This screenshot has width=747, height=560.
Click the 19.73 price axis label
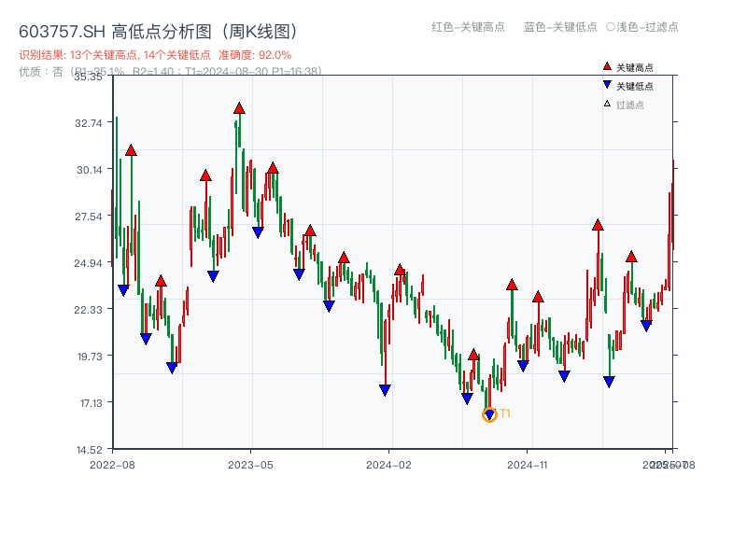coord(90,357)
